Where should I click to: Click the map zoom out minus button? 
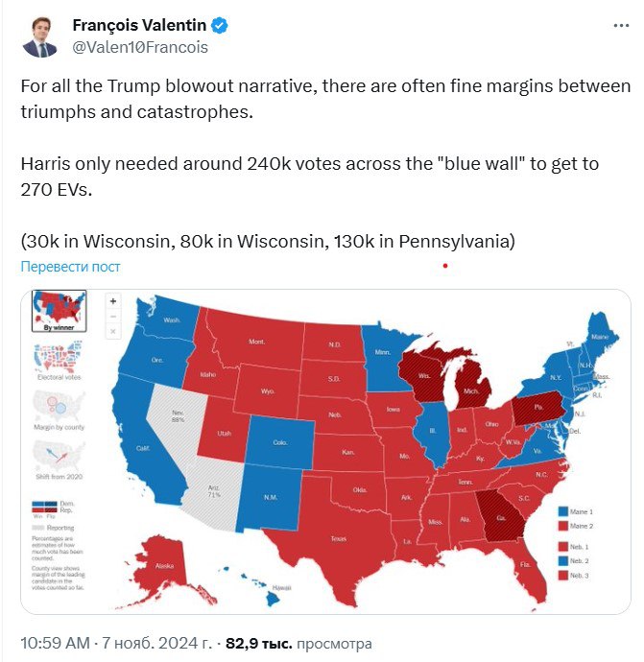[x=113, y=317]
